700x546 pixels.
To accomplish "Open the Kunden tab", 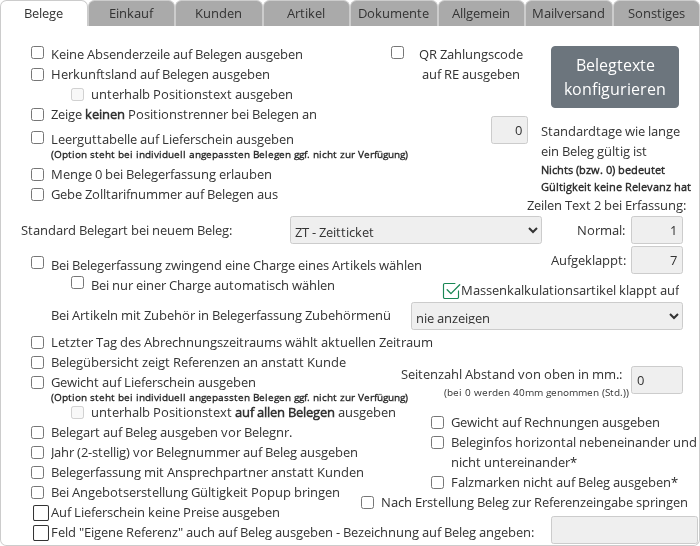I will pos(218,13).
